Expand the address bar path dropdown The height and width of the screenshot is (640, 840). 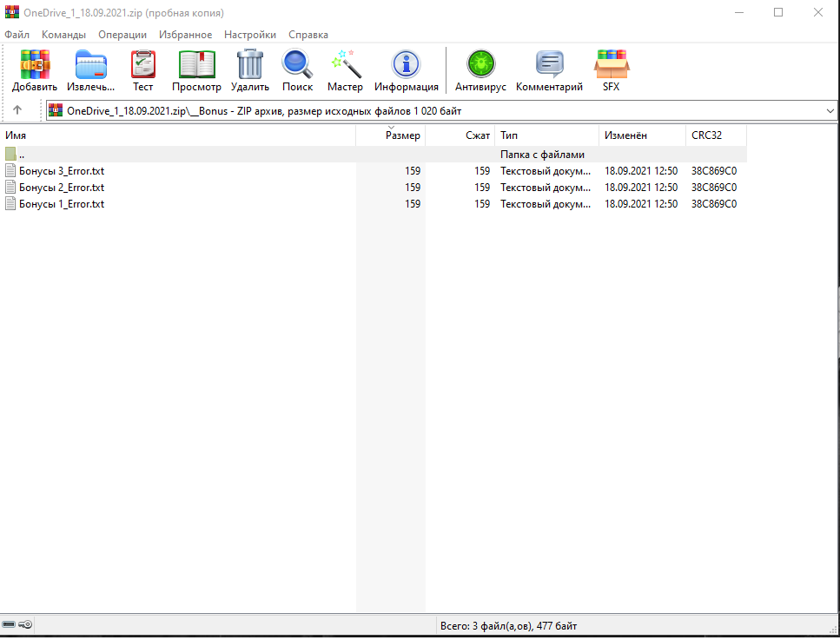click(830, 111)
